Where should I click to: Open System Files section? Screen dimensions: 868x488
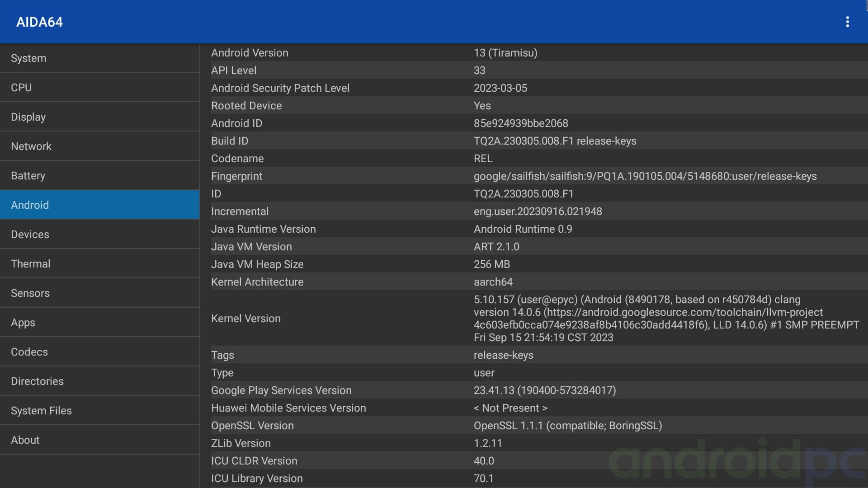coord(99,411)
